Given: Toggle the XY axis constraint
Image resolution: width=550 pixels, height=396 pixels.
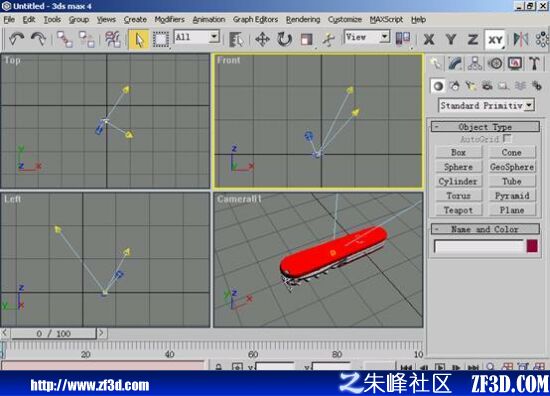Looking at the screenshot, I should point(495,39).
